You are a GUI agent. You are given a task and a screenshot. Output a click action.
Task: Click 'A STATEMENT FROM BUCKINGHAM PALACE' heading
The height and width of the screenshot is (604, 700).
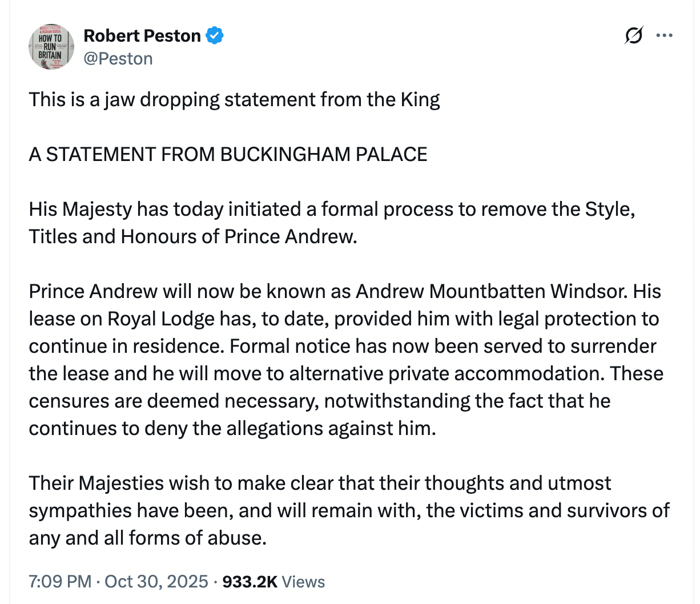tap(228, 155)
